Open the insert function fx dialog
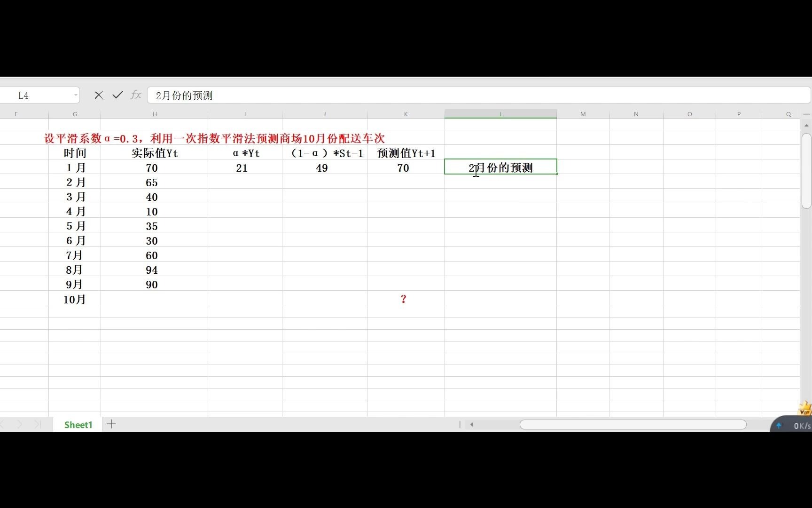The image size is (812, 508). 136,95
